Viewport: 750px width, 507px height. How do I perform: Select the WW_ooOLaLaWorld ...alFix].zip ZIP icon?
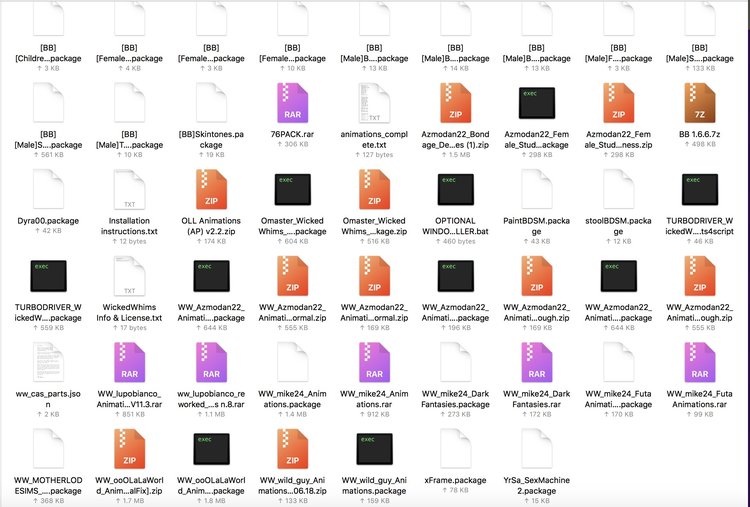(x=130, y=449)
